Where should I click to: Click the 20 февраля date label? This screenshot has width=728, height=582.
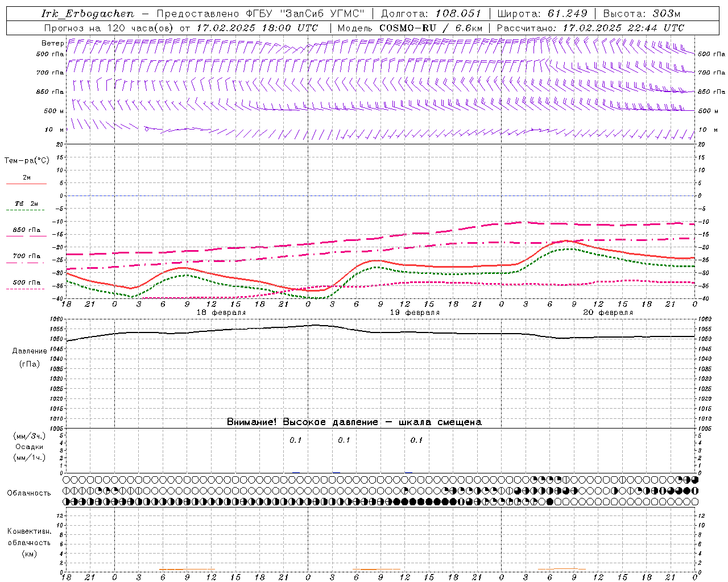(608, 313)
